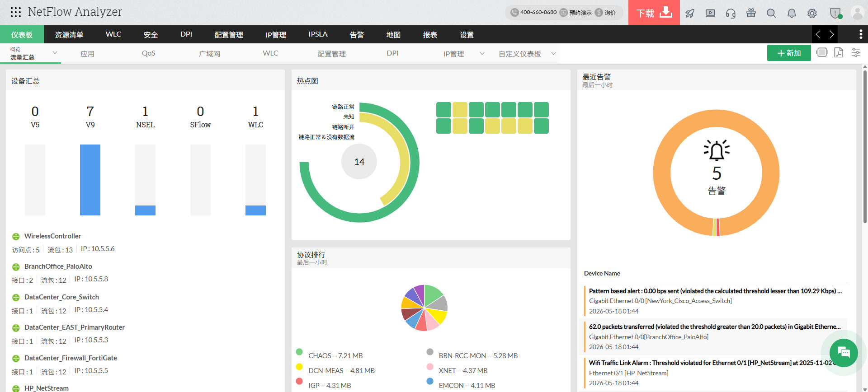Open the 配置管理 main menu item

tap(229, 35)
